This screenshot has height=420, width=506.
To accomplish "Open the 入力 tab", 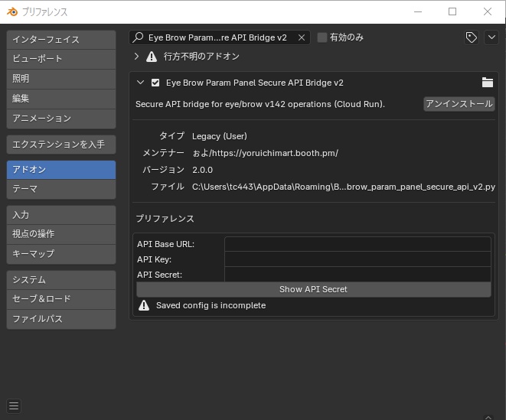I will coord(61,215).
